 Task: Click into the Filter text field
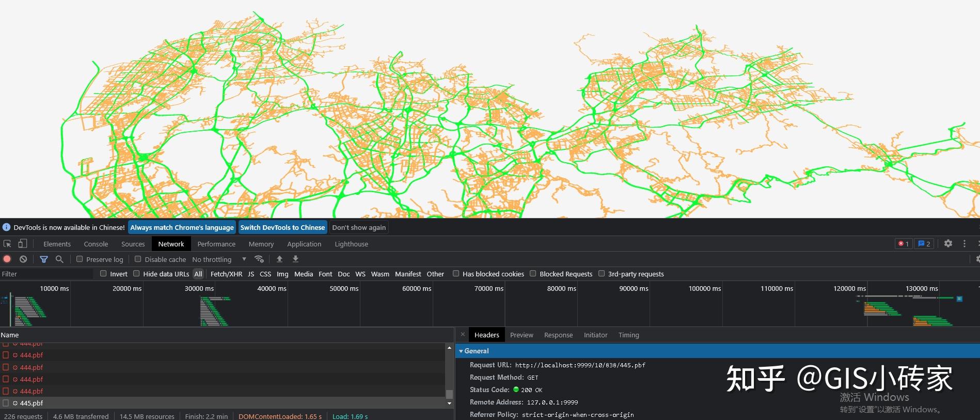[46, 274]
